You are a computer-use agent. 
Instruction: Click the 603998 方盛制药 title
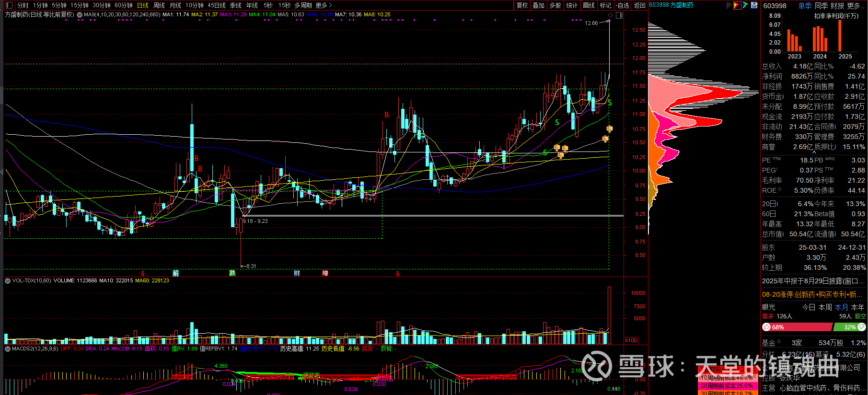671,5
